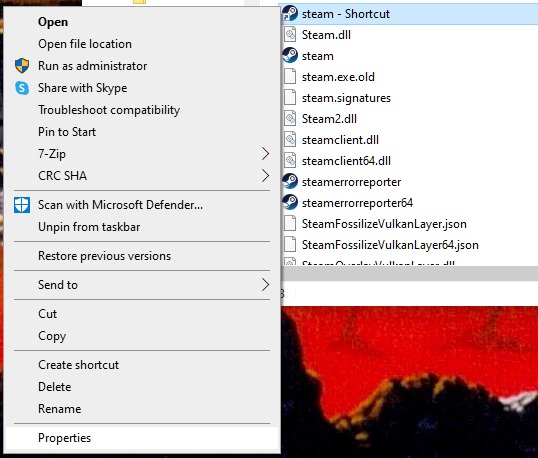This screenshot has width=538, height=458.
Task: Click the steamerrorreporter Steam icon
Action: pos(290,181)
